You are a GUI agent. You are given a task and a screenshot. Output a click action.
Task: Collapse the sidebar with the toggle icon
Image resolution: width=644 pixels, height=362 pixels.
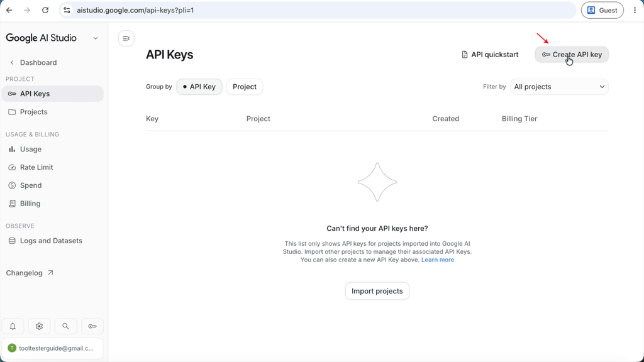point(126,38)
